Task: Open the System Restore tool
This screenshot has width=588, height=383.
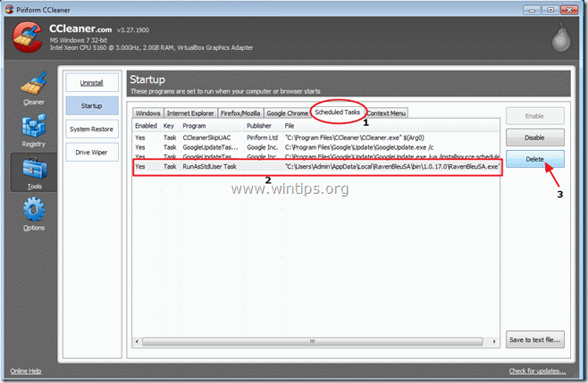Action: click(x=92, y=129)
